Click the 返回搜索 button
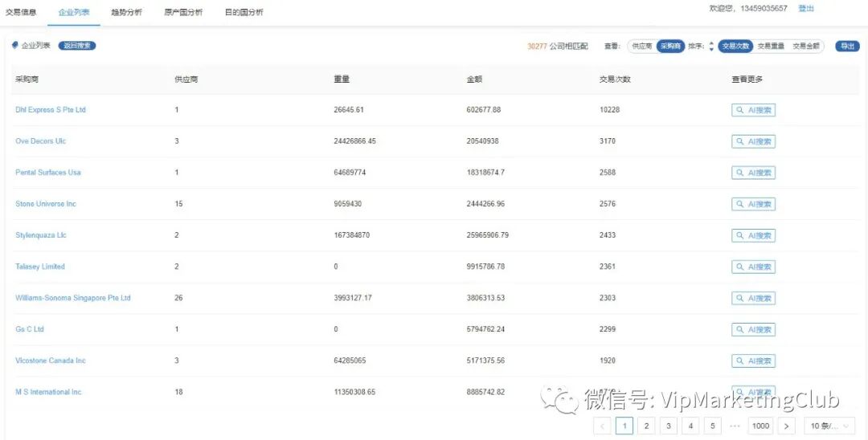868x440 pixels. [77, 46]
